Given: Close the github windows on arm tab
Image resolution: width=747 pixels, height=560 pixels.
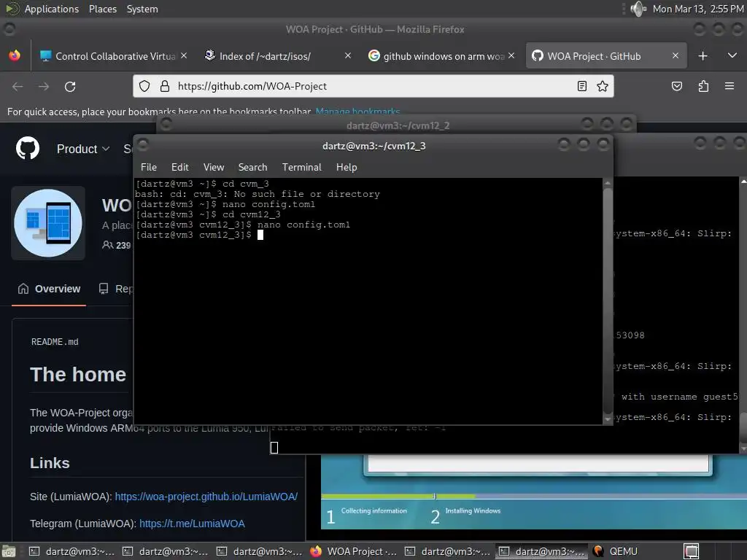Looking at the screenshot, I should pos(511,55).
